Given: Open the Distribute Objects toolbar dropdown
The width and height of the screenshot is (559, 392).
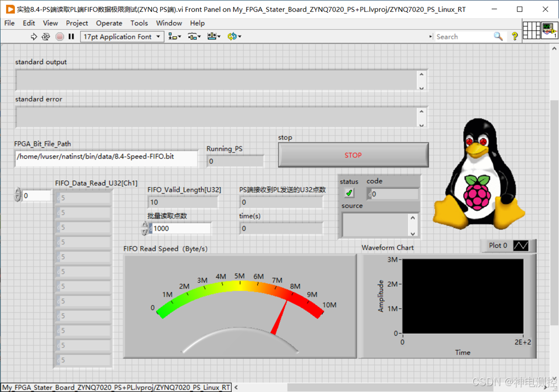Looking at the screenshot, I should (194, 36).
